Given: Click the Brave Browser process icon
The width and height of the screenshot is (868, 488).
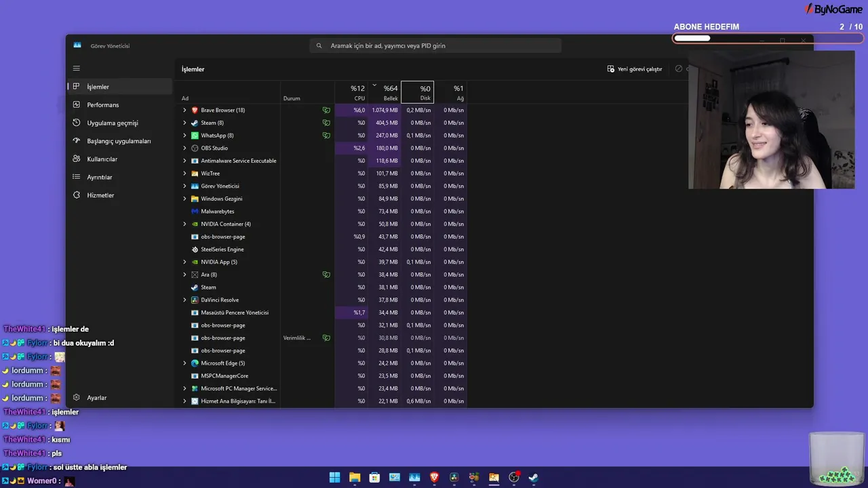Looking at the screenshot, I should [x=195, y=110].
